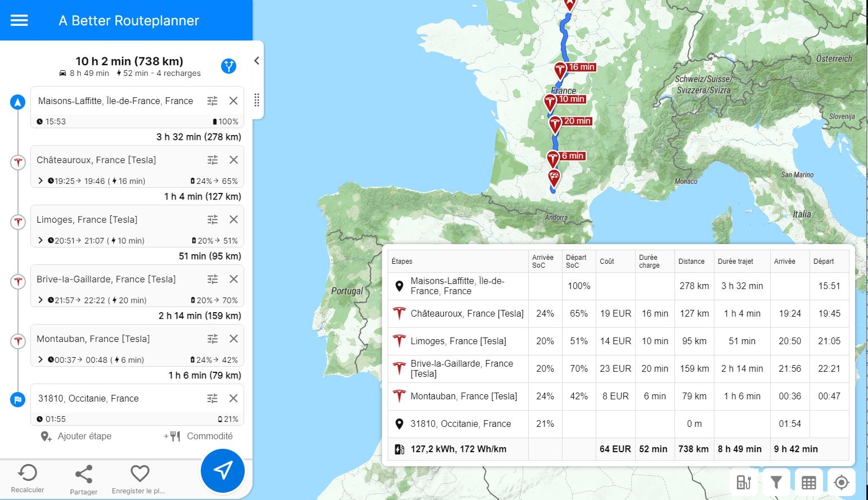Viewport: 868px width, 500px height.
Task: Expand Limoges charging stop details
Action: [41, 240]
